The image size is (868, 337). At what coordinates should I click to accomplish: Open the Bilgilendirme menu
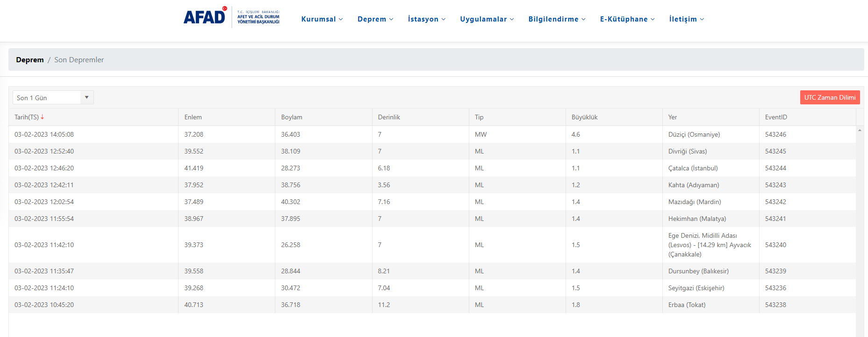[557, 19]
